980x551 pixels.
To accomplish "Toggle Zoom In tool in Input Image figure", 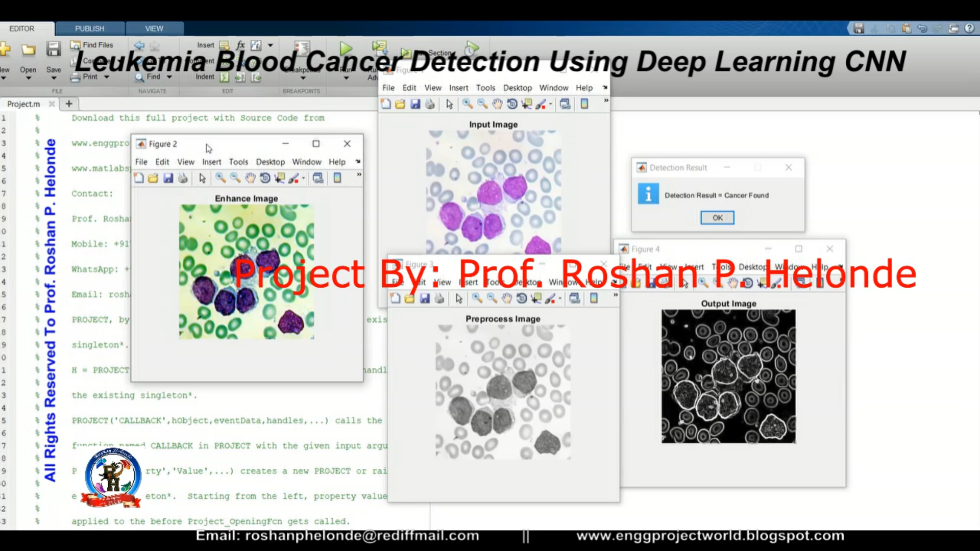I will tap(468, 104).
